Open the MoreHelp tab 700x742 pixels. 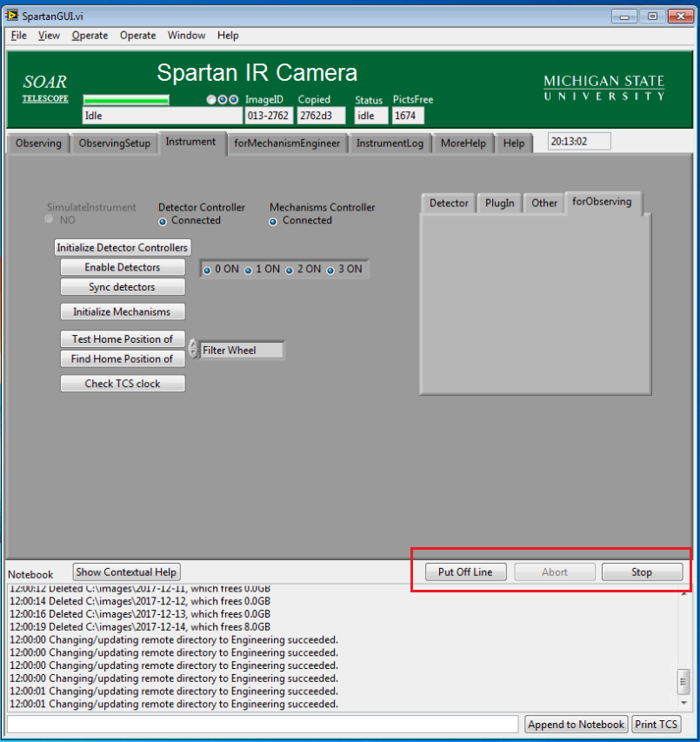(463, 144)
